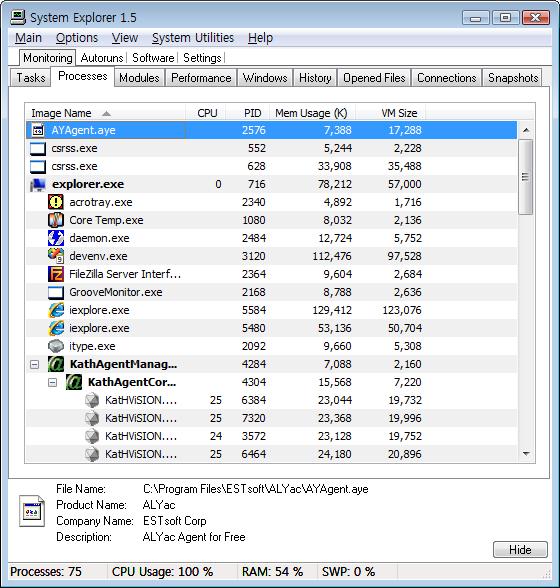
Task: Click the itype.exe icon
Action: (56, 346)
